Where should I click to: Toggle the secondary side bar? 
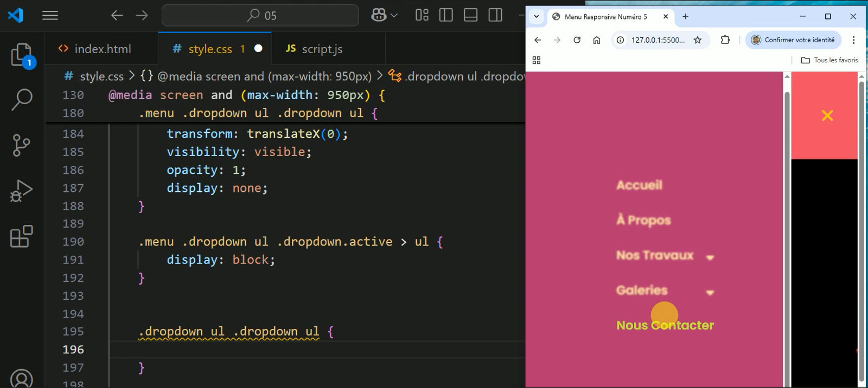tap(495, 15)
